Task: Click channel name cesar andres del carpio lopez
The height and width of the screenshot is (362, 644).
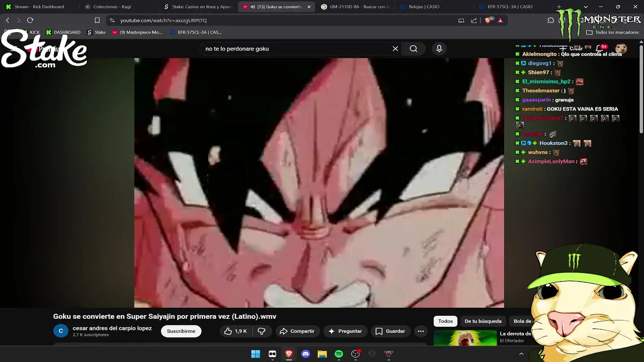Action: [112, 328]
